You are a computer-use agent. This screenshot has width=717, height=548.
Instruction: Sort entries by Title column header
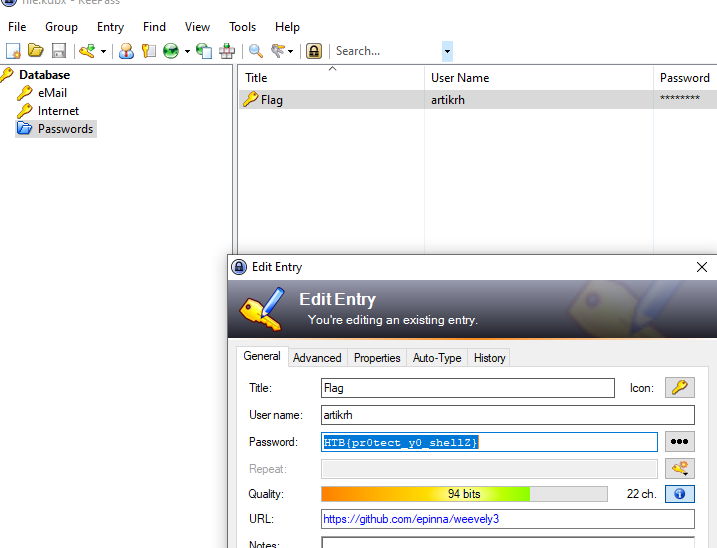point(331,78)
